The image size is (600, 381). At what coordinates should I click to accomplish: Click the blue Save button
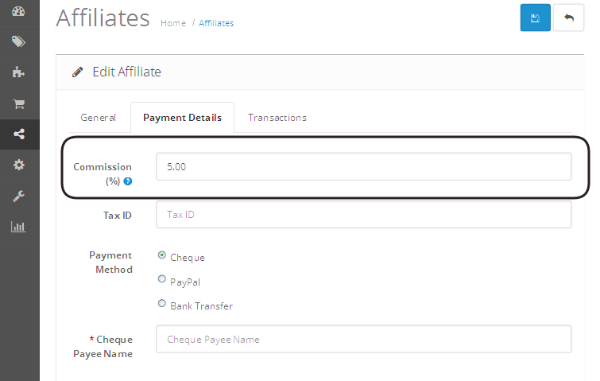click(x=535, y=18)
